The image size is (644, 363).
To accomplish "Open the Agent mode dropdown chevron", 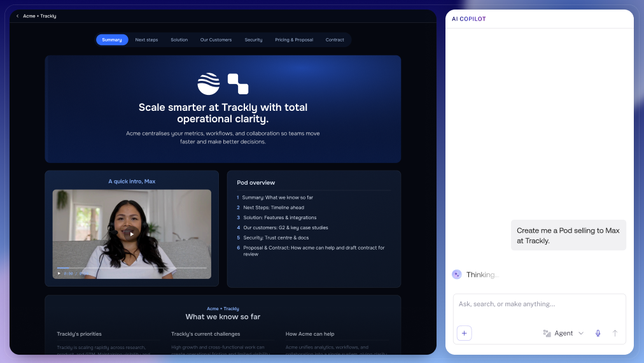I will coord(581,334).
